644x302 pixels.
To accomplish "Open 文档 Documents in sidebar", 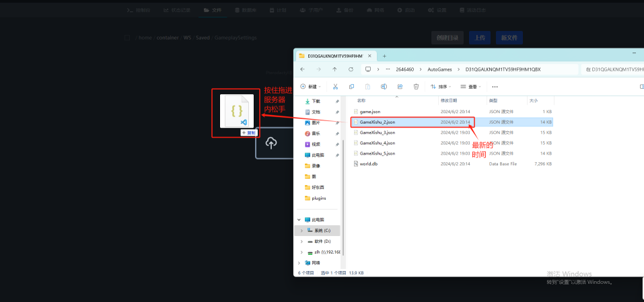I will pos(316,112).
